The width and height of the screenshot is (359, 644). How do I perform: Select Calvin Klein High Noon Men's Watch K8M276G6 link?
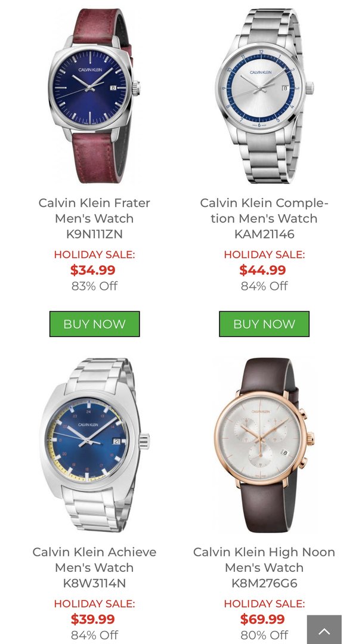[264, 567]
